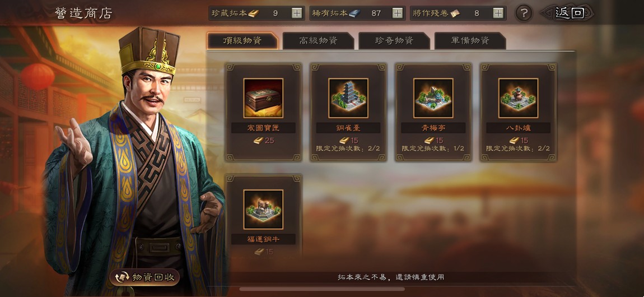Go to the 軍備物資 tab
644x297 pixels.
[470, 41]
